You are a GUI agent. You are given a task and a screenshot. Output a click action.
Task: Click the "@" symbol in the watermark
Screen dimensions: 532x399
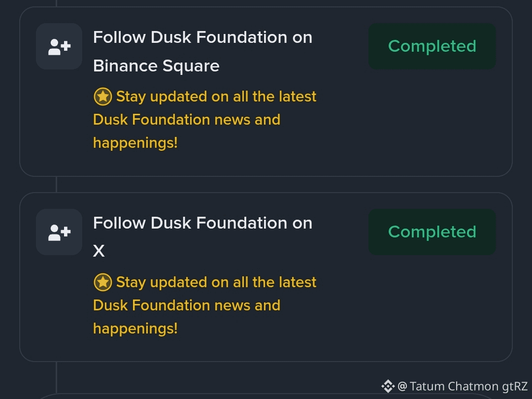(x=402, y=386)
